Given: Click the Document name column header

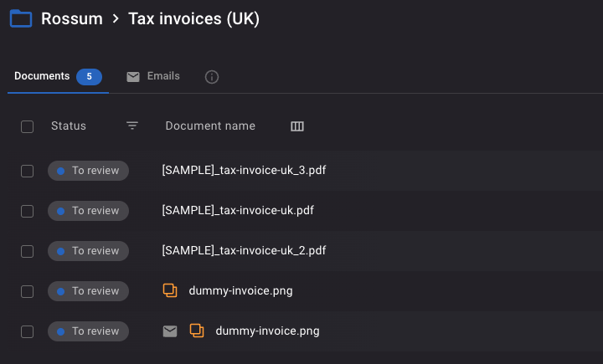Looking at the screenshot, I should point(210,126).
